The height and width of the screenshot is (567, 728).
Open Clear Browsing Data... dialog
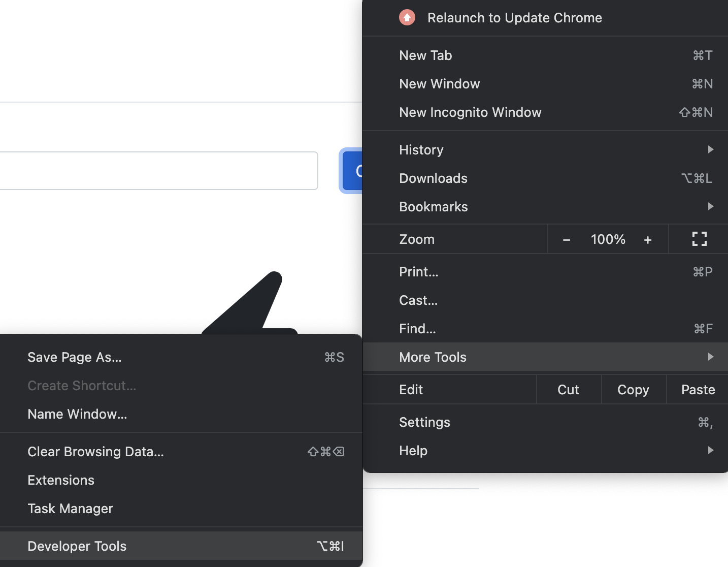181,452
